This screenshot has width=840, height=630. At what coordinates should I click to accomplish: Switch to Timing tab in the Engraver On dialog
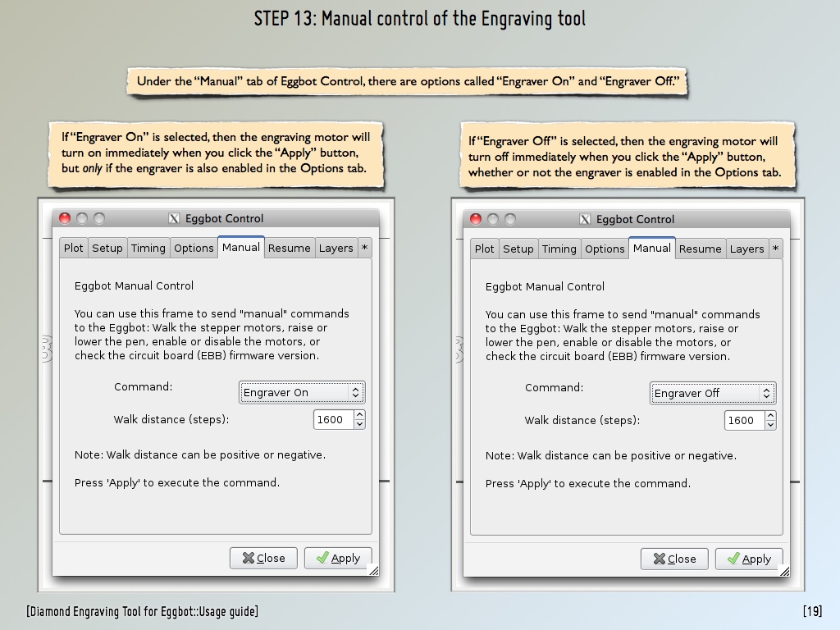(x=148, y=248)
